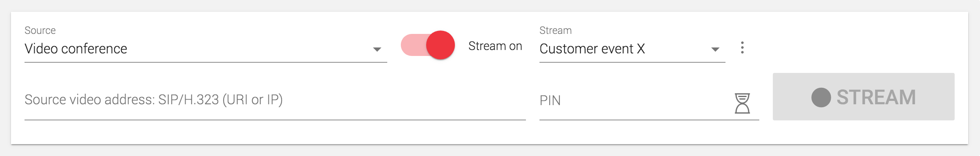Click the "Stream" field label
The height and width of the screenshot is (156, 980).
(556, 31)
